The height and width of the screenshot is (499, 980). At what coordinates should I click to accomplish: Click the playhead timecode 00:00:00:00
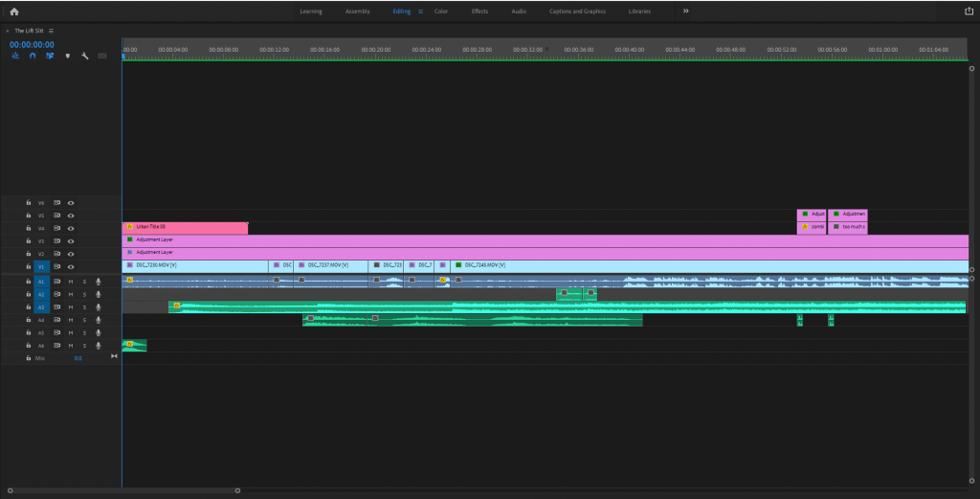coord(32,44)
